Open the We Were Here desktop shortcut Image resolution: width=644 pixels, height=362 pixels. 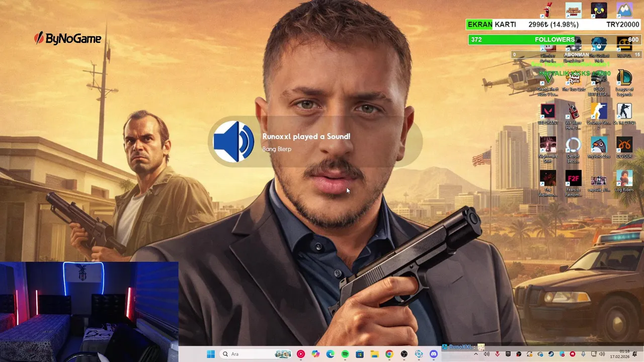point(574,117)
